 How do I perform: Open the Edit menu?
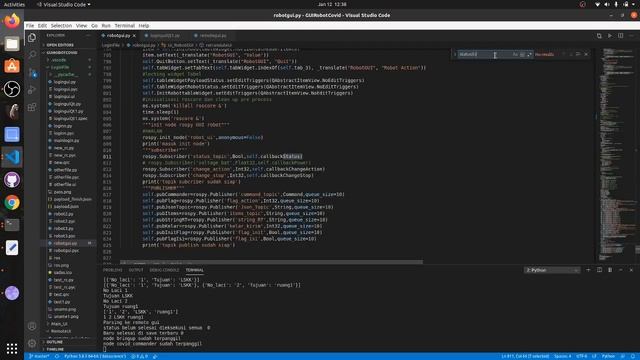click(x=42, y=25)
